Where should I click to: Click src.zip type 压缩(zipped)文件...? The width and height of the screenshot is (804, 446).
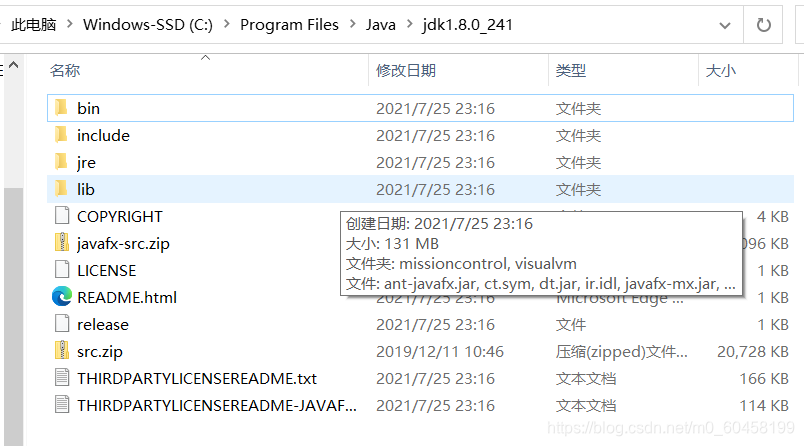[x=621, y=352]
